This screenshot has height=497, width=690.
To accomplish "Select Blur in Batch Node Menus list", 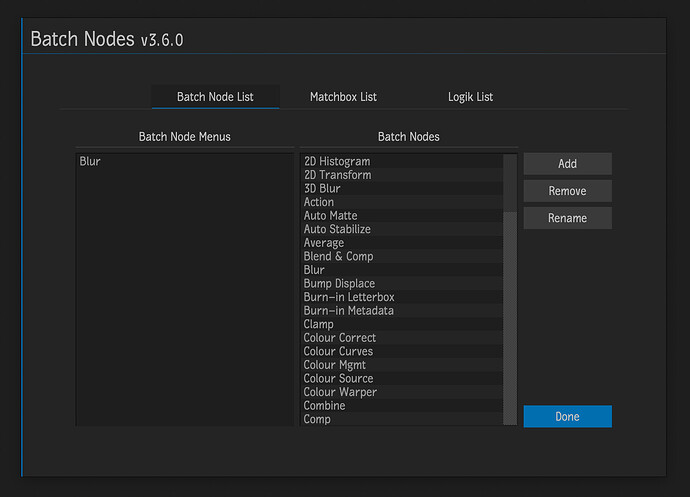I will (x=184, y=162).
